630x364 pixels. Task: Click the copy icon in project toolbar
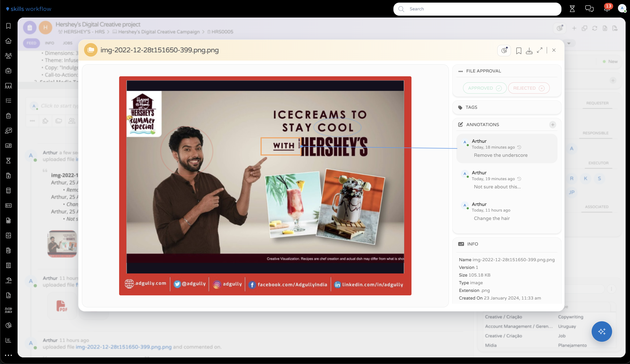(x=585, y=28)
